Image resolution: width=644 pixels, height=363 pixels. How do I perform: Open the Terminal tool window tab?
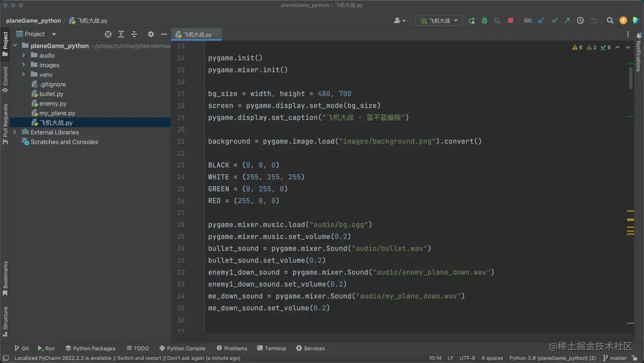click(x=271, y=348)
